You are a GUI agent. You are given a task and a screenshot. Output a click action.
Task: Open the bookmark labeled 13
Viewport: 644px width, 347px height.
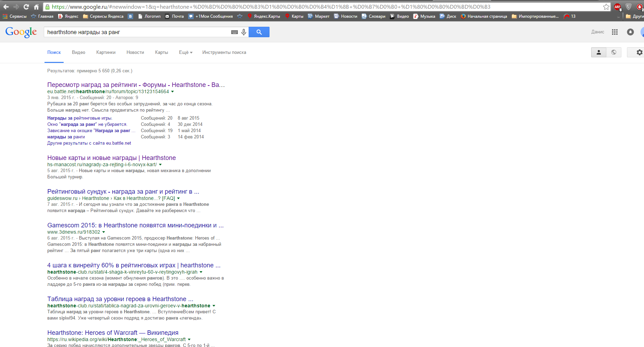pos(570,16)
